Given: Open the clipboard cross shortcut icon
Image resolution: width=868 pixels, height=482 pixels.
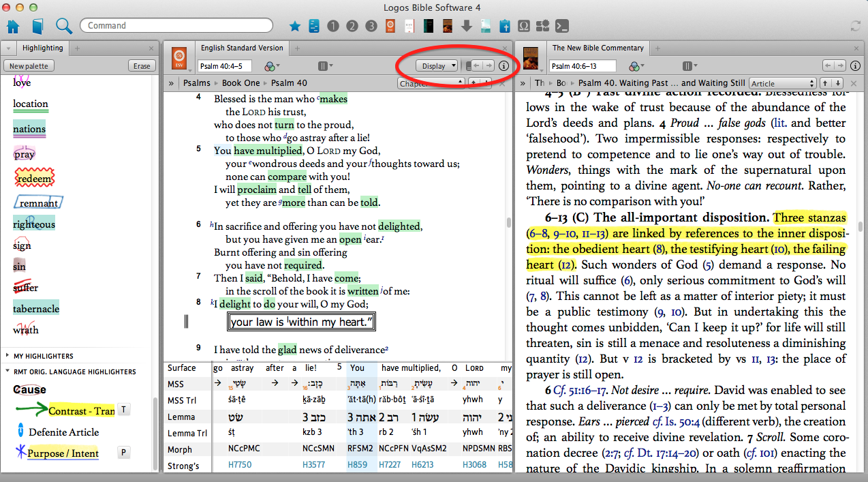Looking at the screenshot, I should [x=505, y=27].
